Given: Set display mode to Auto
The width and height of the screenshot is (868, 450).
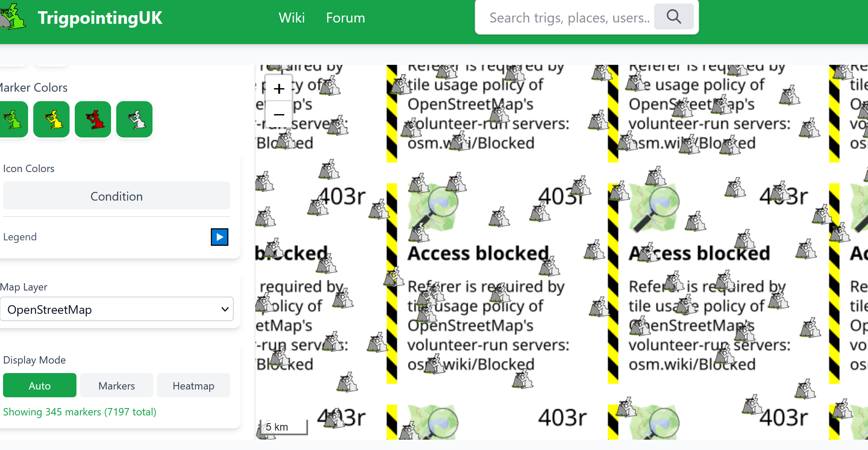Looking at the screenshot, I should coord(40,385).
